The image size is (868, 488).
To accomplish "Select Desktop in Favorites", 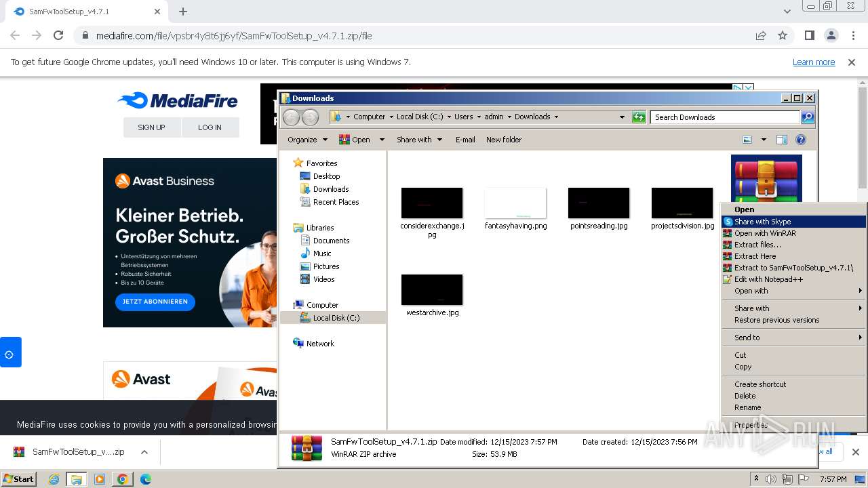I will [x=326, y=176].
